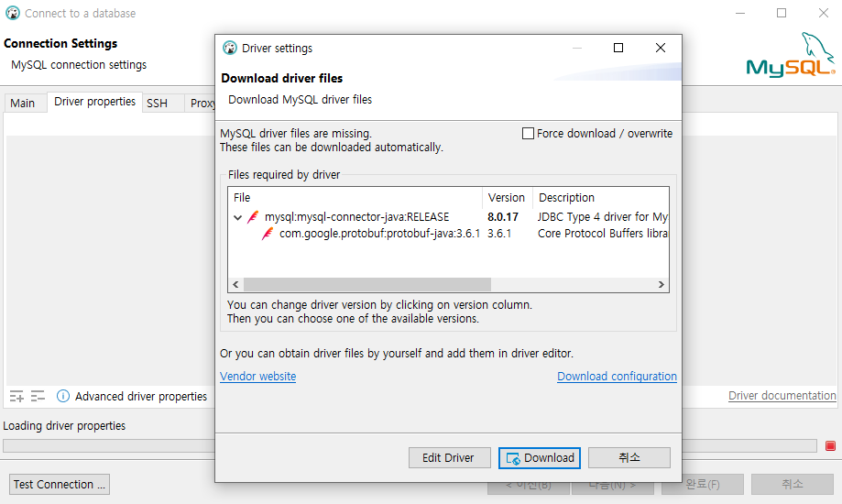Click the File column header
The height and width of the screenshot is (504, 842).
355,197
